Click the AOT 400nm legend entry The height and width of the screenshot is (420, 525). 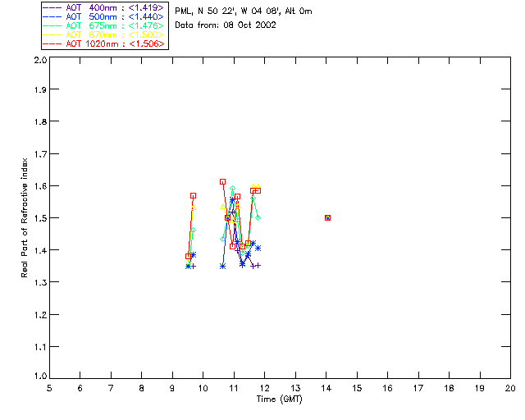click(x=103, y=7)
